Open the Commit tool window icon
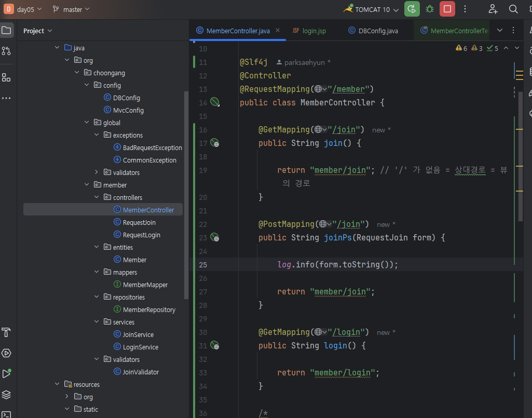 click(6, 51)
